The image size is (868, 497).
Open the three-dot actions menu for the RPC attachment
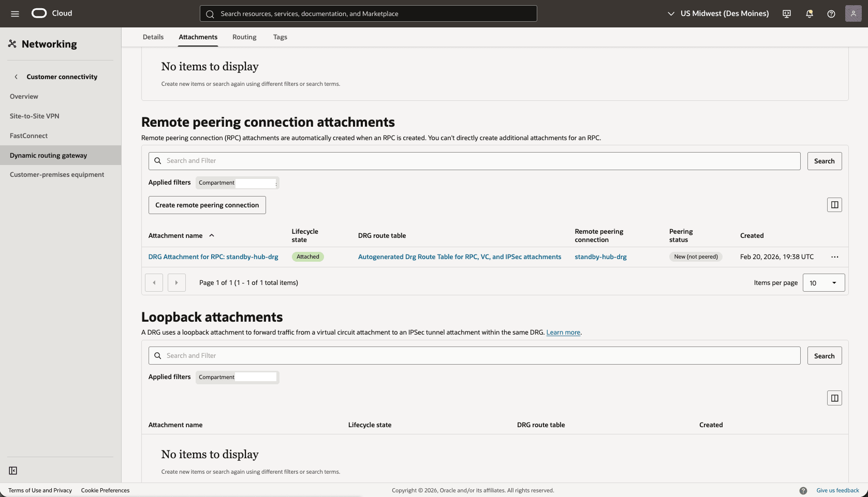834,257
